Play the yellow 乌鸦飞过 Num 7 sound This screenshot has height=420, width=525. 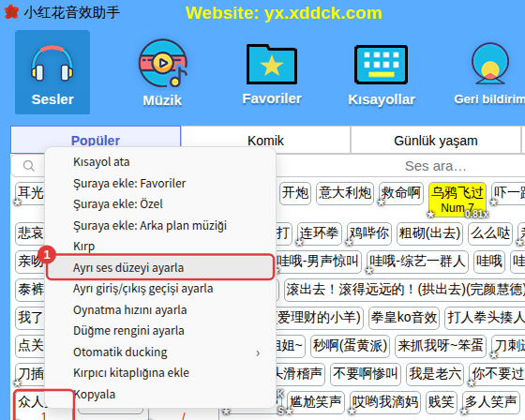point(457,200)
